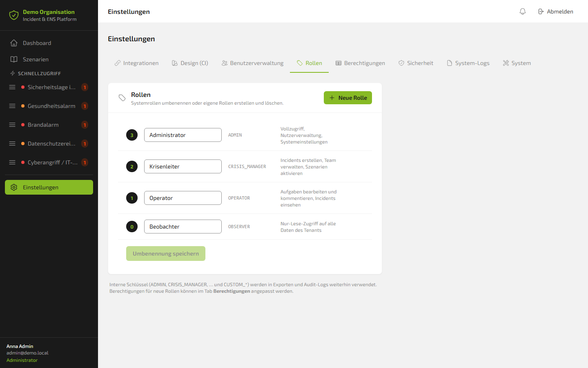The height and width of the screenshot is (368, 588).
Task: Click the admin@demo.local email text
Action: point(27,353)
